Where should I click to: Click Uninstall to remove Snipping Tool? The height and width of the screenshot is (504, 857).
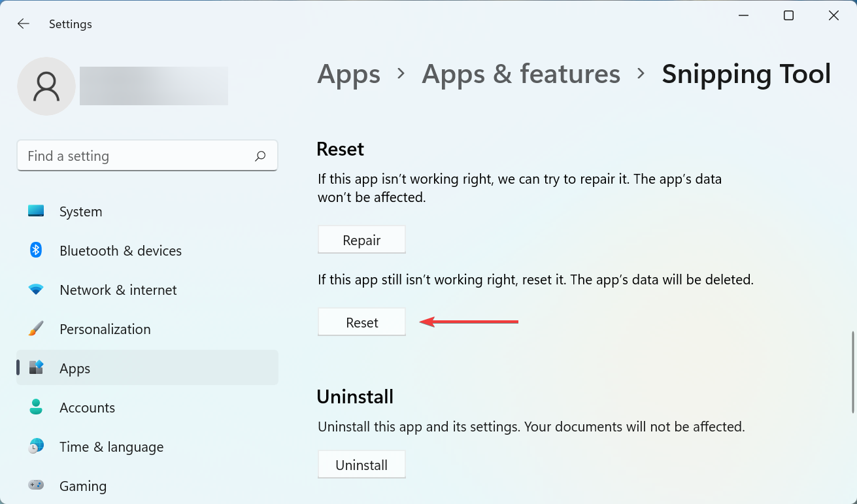pyautogui.click(x=361, y=464)
